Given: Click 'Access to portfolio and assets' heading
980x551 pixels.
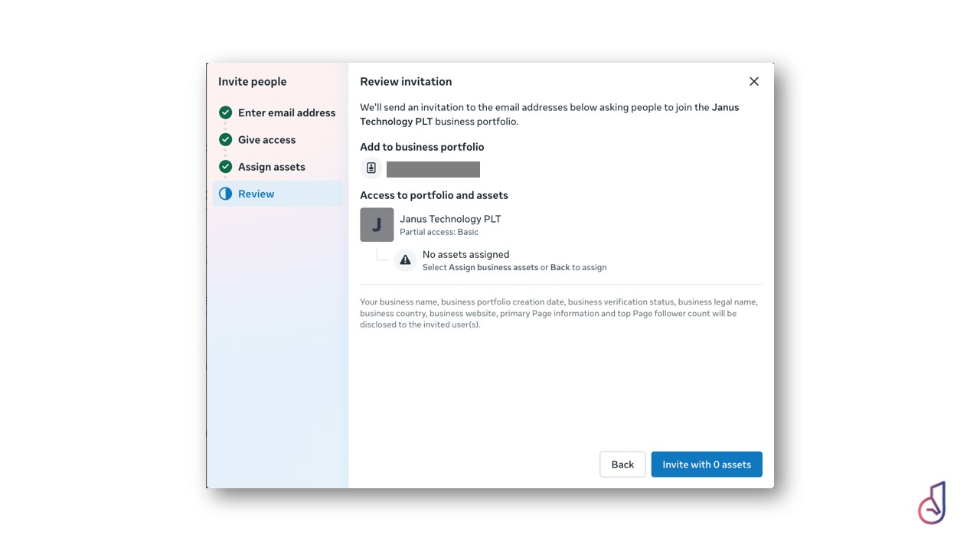Looking at the screenshot, I should pyautogui.click(x=434, y=195).
